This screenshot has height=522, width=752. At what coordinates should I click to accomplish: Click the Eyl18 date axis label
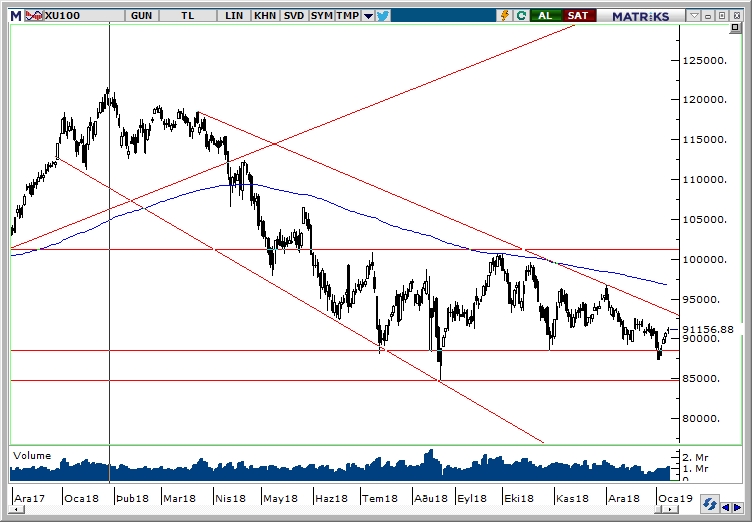pos(472,498)
